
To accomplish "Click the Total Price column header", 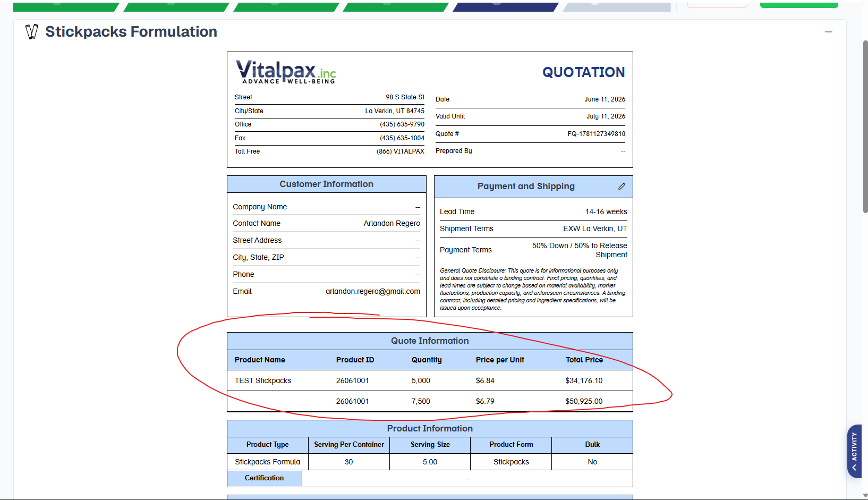I will (x=584, y=360).
